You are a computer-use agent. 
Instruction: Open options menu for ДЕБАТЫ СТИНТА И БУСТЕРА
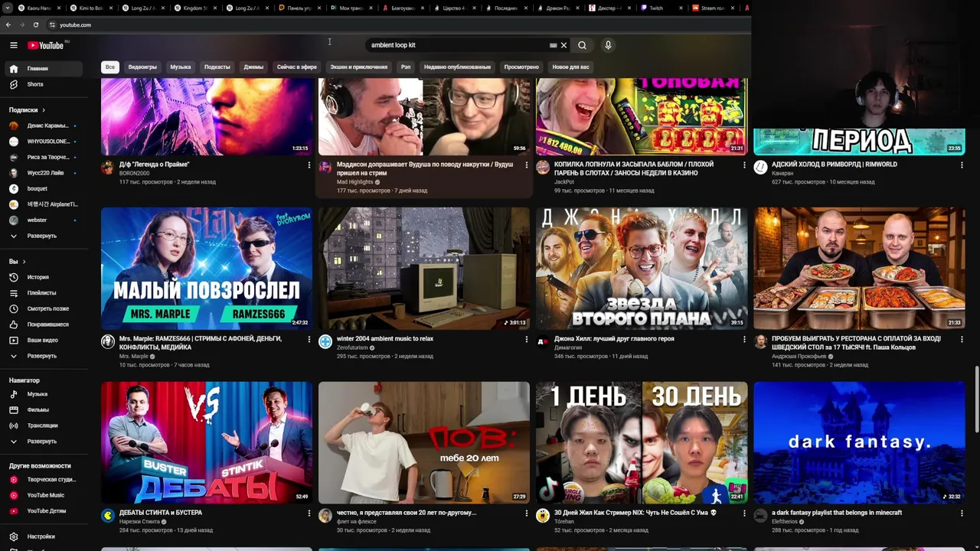coord(309,514)
